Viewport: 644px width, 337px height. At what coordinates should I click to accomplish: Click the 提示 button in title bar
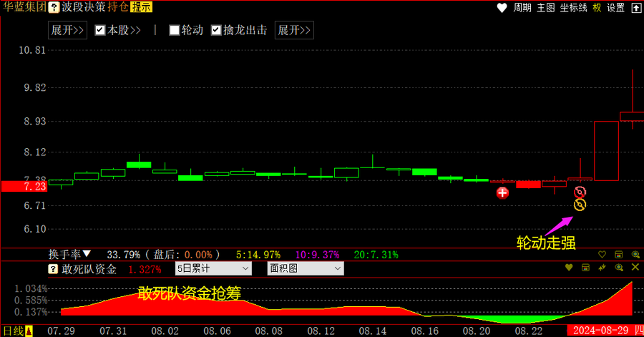click(x=141, y=8)
